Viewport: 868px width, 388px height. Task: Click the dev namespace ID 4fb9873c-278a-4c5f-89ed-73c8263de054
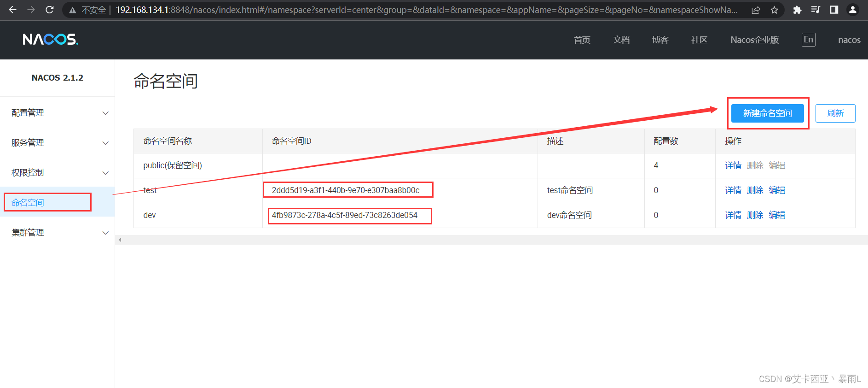(345, 215)
